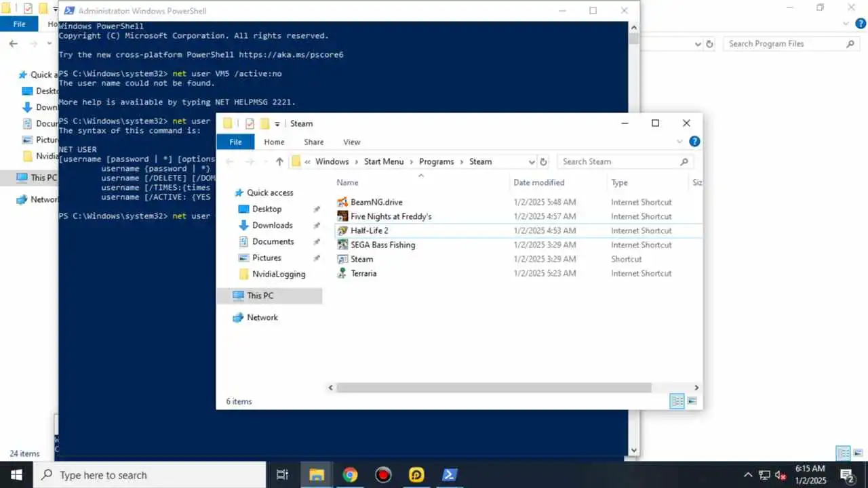Switch to large icons view in Steam window
The width and height of the screenshot is (868, 488).
(x=692, y=401)
